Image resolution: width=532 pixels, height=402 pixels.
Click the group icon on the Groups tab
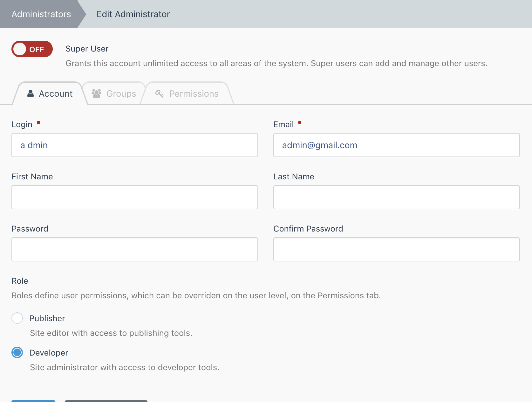[96, 94]
